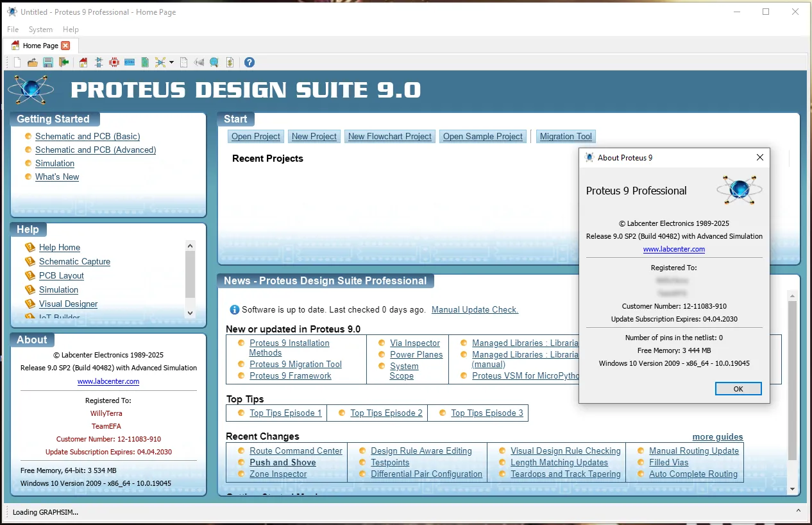Open the Proteus 9 Framework link
Image resolution: width=812 pixels, height=525 pixels.
tap(291, 375)
